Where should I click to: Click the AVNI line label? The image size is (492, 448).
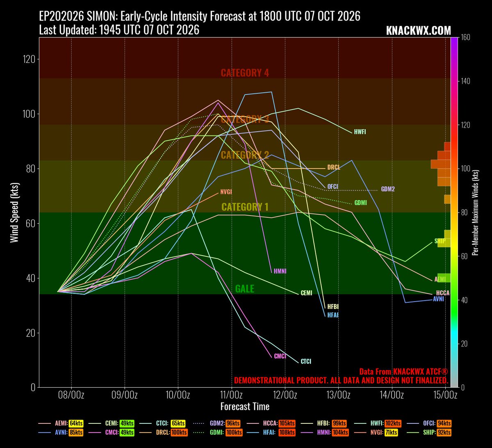point(438,299)
